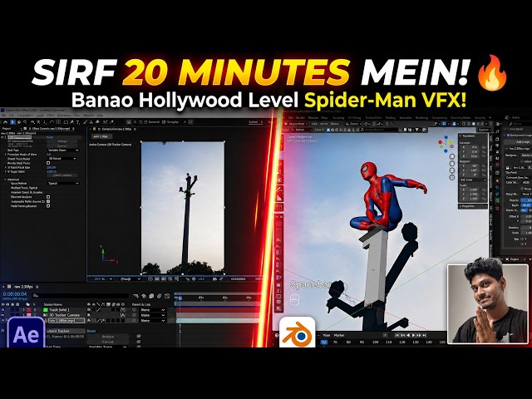Select the Rectangle shape tool

click(66, 122)
